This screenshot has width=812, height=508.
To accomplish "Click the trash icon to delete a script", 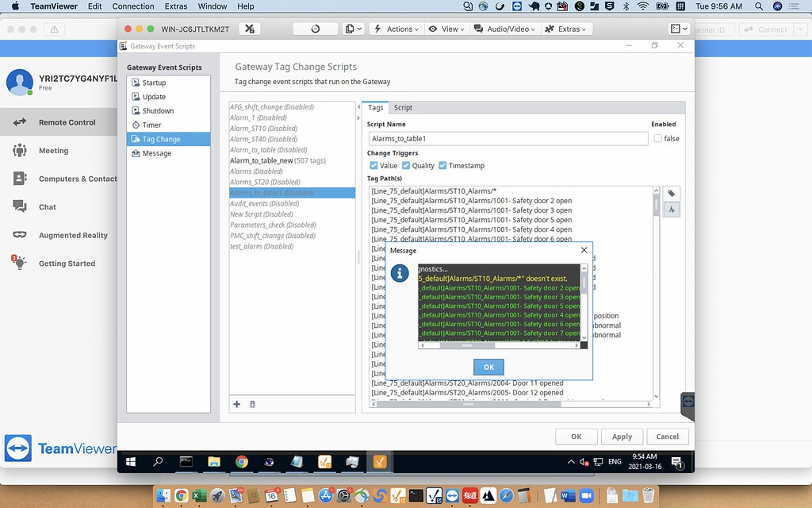I will tap(252, 404).
